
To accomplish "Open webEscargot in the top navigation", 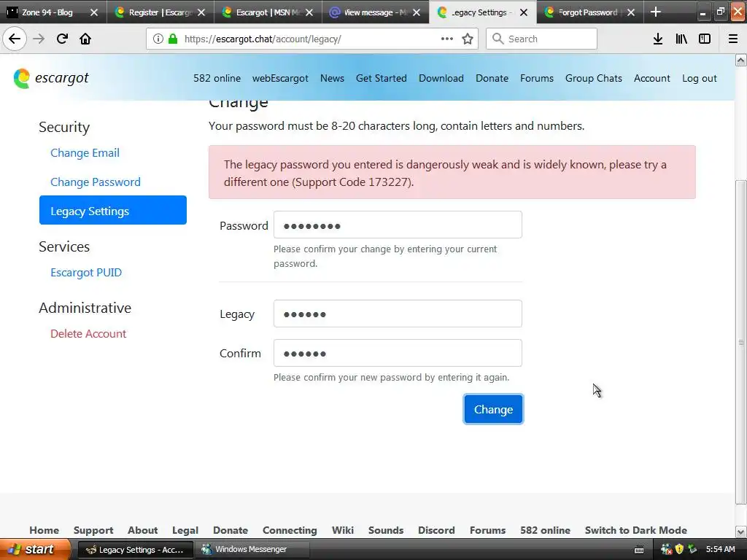I will pos(280,78).
